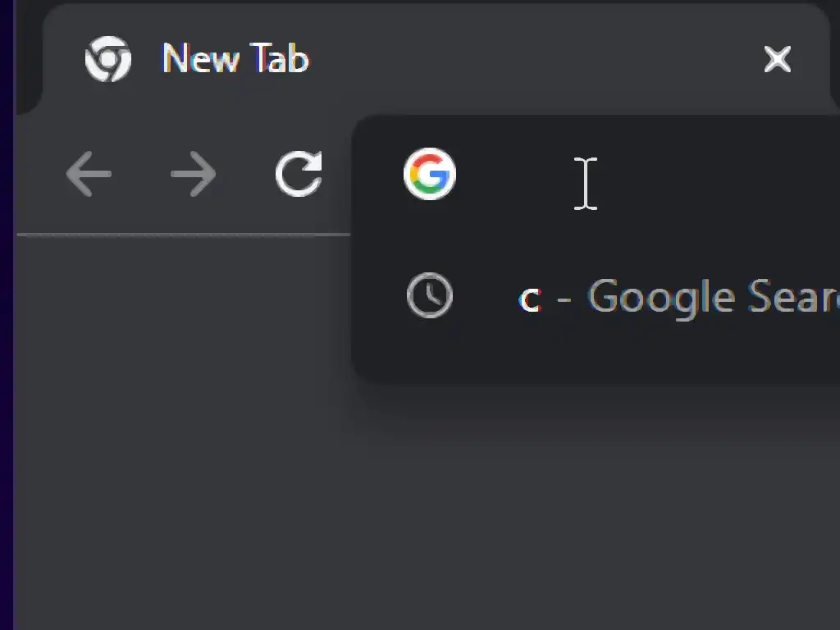Click the toolbar gap between Back and Forward arrows

point(141,174)
